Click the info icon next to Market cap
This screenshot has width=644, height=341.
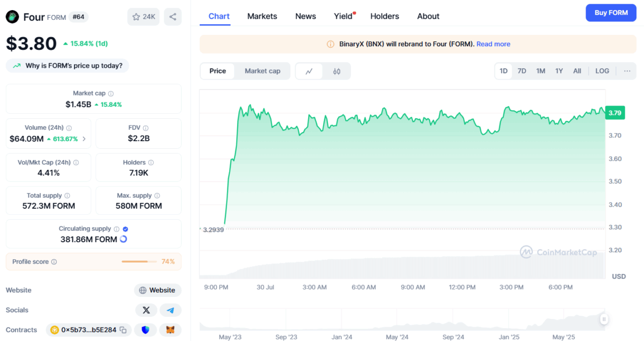click(x=111, y=93)
